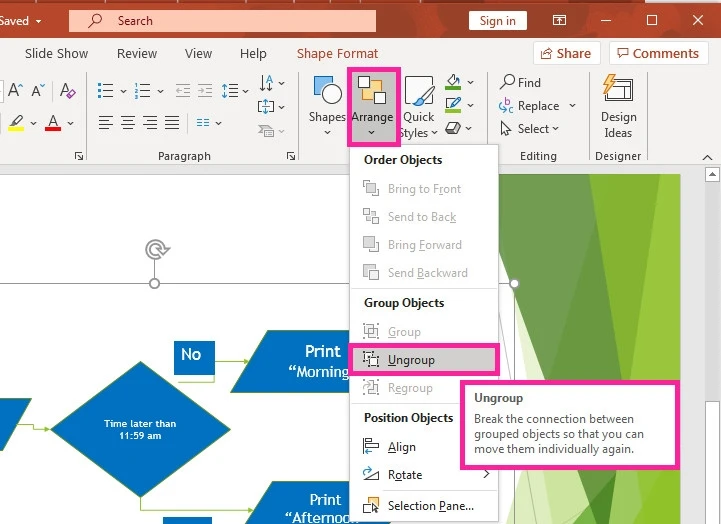Viewport: 721px width, 524px height.
Task: Open the Saved status dropdown arrow
Action: (x=39, y=21)
